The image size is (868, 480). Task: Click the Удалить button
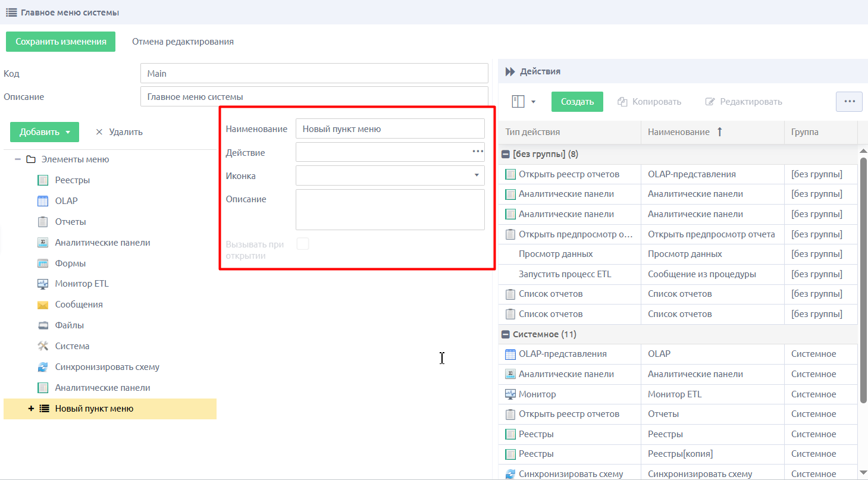coord(119,132)
